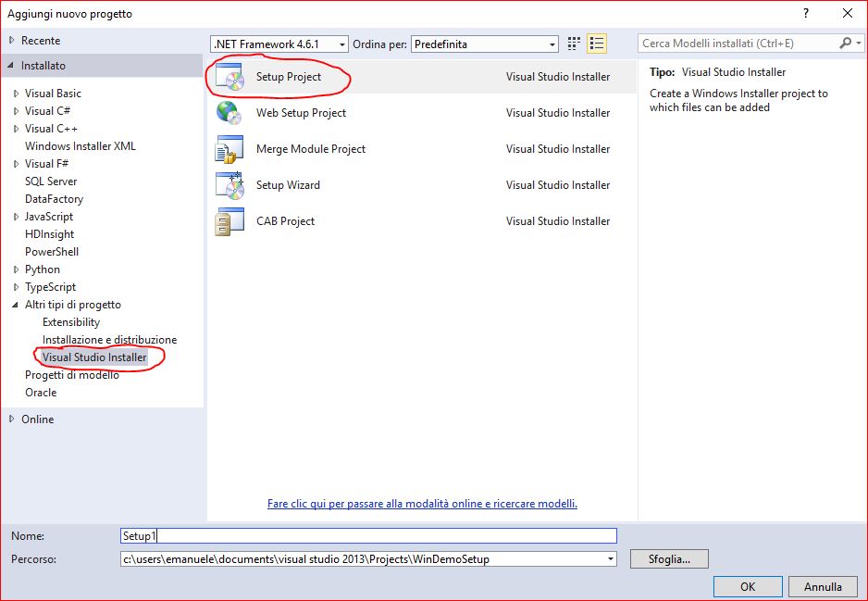This screenshot has width=868, height=601.
Task: Expand the Online section
Action: 12,419
